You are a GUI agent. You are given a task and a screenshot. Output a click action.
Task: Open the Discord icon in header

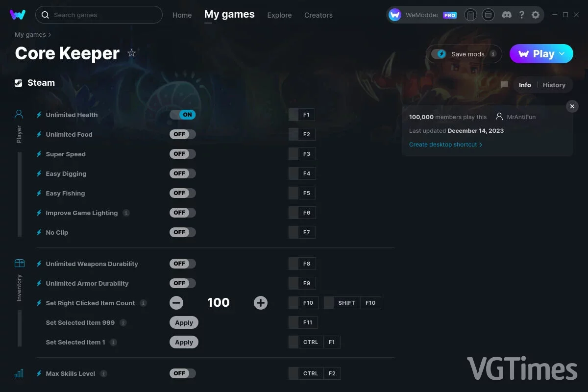click(x=507, y=15)
